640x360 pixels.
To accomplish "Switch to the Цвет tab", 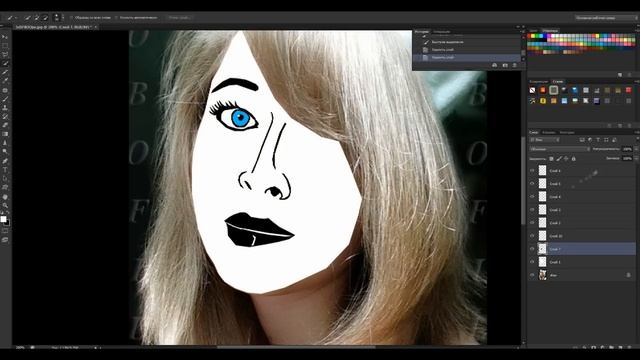I will [533, 31].
